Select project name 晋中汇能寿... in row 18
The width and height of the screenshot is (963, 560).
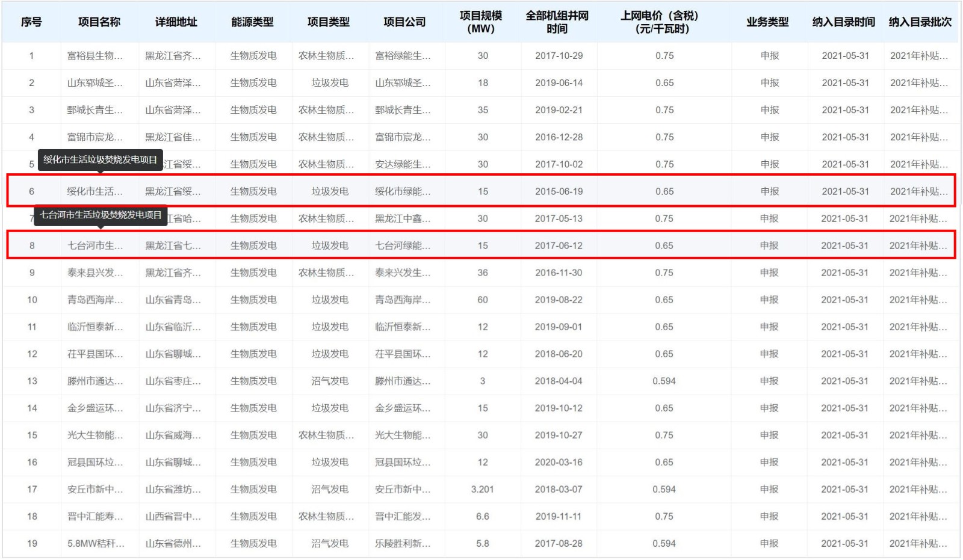(95, 516)
